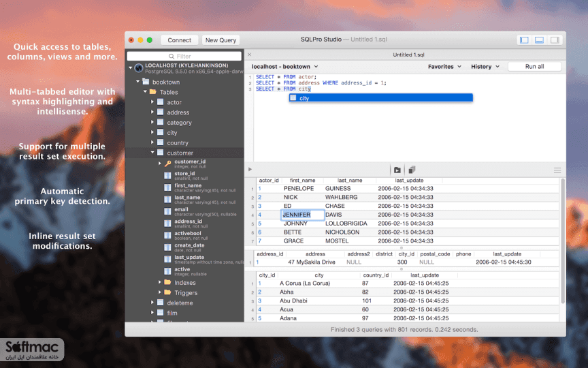Open the results options menu icon
The image size is (588, 368).
[557, 170]
